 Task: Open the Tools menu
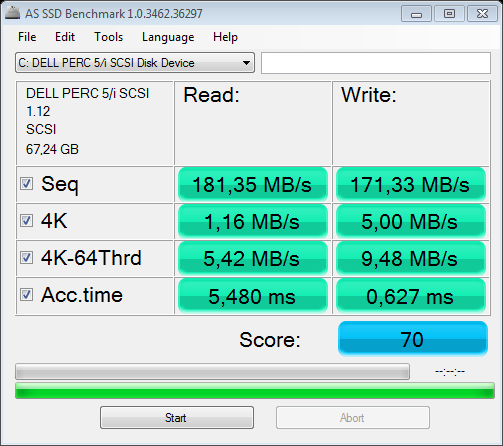tap(109, 37)
